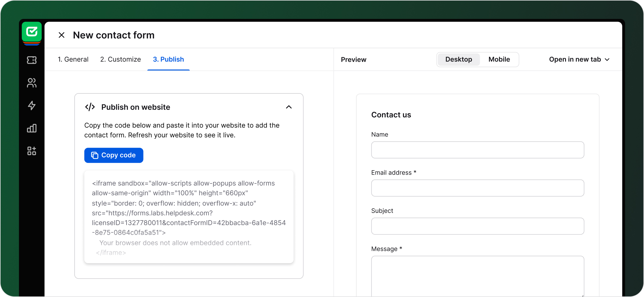
Task: Click the Copy code button
Action: click(x=114, y=155)
